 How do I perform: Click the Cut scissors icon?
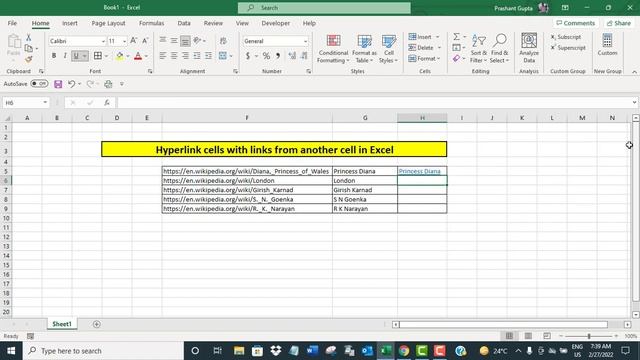pyautogui.click(x=29, y=38)
